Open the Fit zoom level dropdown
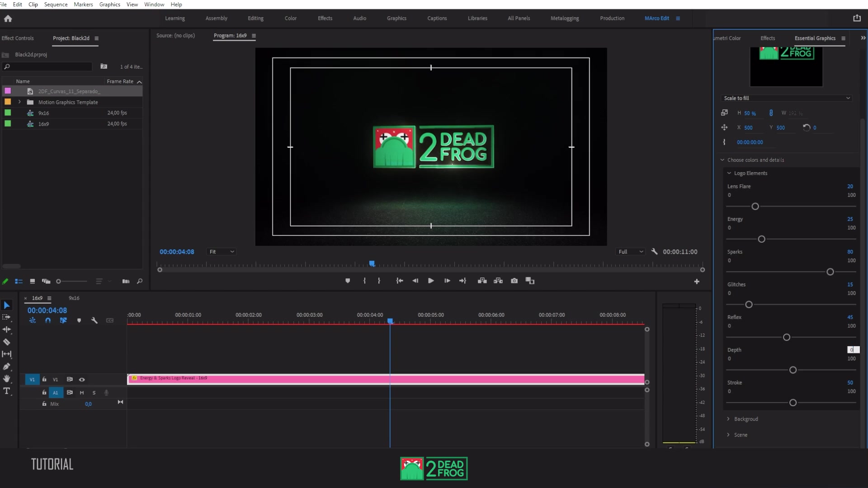 (221, 252)
